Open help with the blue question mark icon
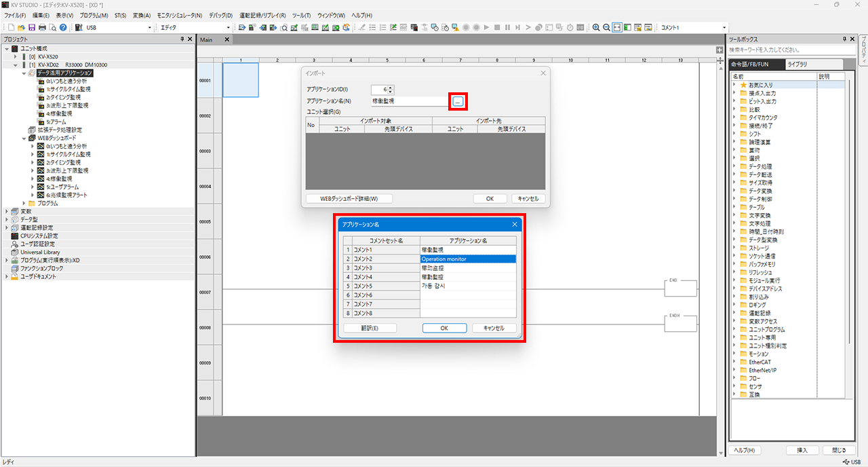The height and width of the screenshot is (467, 868). coord(63,27)
